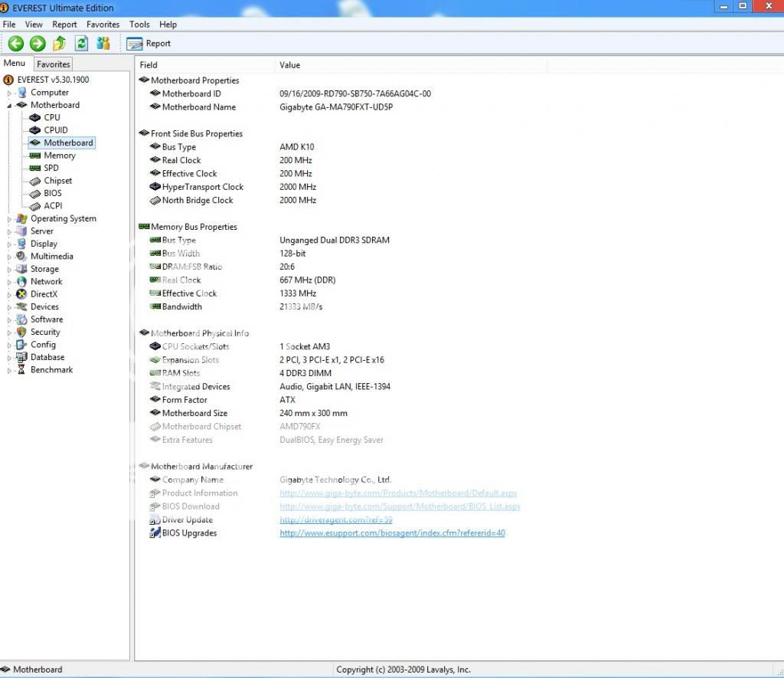Click the Network globe icon in tree
This screenshot has width=784, height=678.
pyautogui.click(x=21, y=282)
